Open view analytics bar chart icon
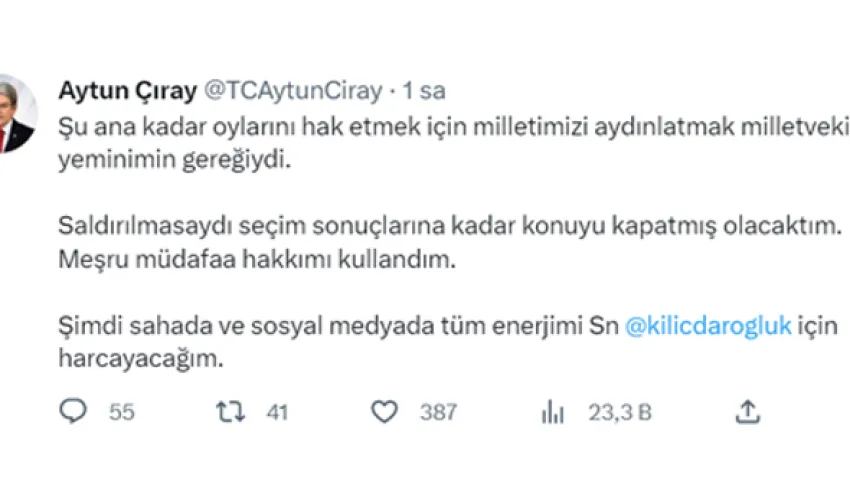 [x=551, y=411]
